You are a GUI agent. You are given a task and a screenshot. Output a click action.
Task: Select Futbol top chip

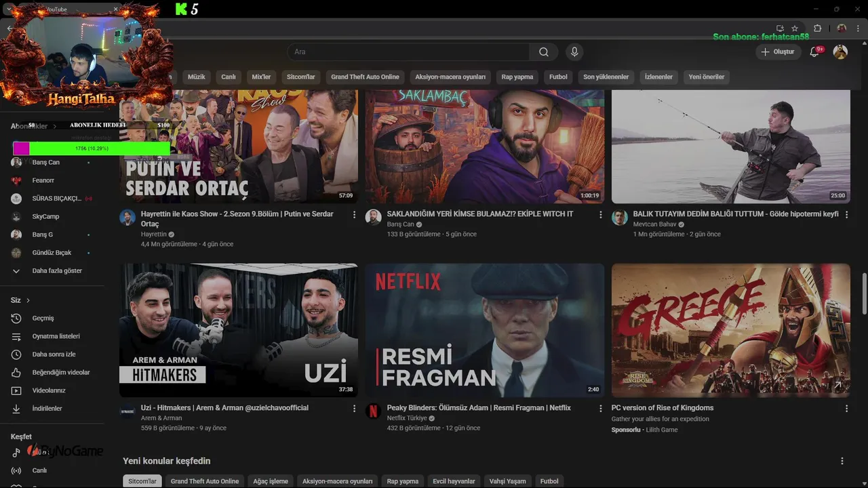point(558,77)
